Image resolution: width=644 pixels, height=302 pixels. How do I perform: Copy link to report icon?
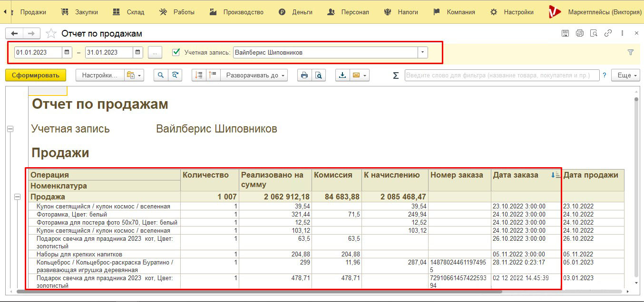[x=608, y=33]
